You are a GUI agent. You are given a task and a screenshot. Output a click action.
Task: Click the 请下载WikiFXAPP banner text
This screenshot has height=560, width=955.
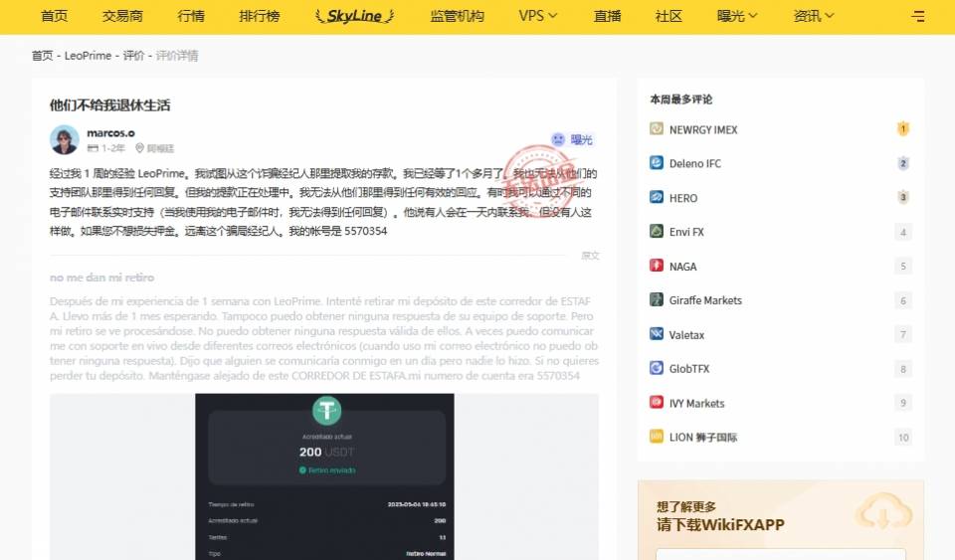(x=720, y=525)
